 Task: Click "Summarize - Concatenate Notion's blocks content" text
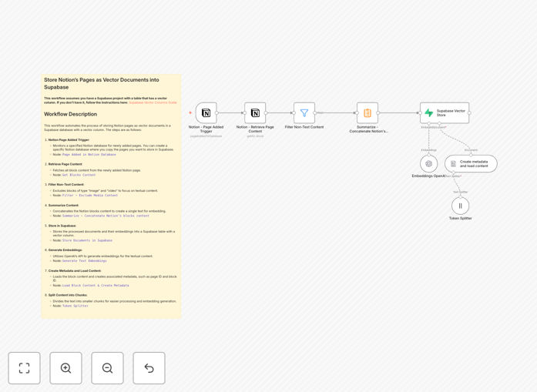click(106, 216)
